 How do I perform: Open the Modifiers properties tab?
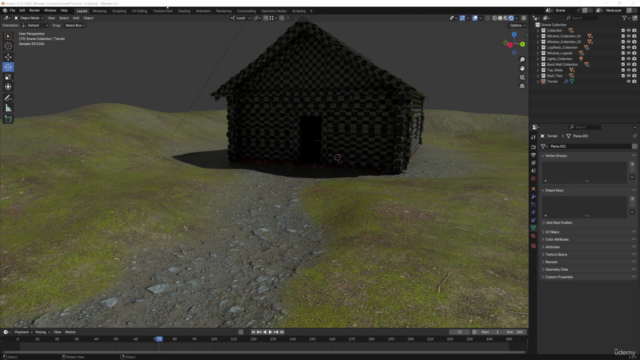533,197
